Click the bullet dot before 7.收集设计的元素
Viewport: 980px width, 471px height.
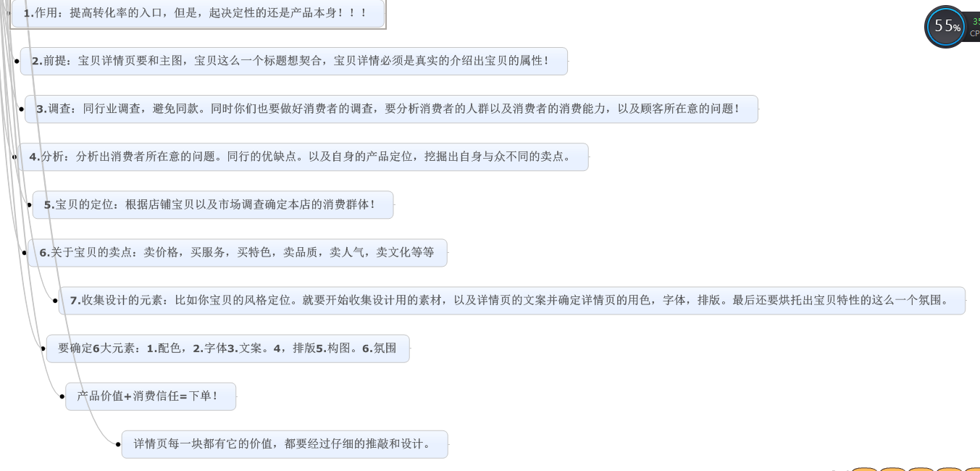coord(56,300)
